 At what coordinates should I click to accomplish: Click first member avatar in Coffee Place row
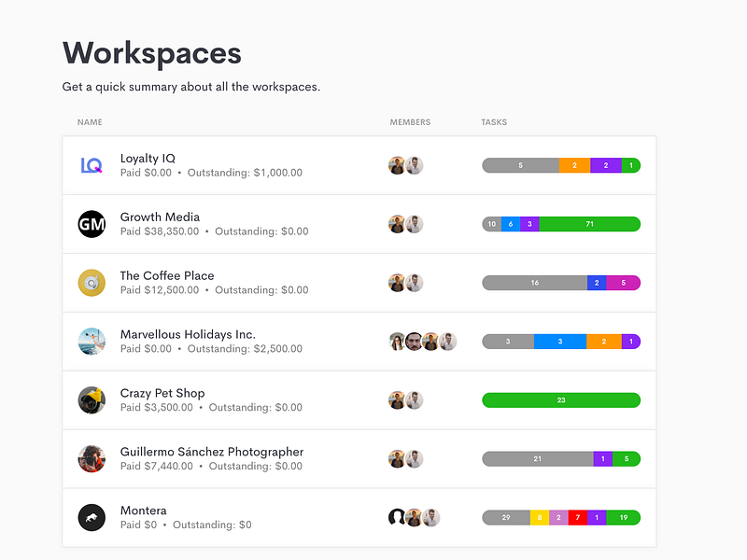[396, 283]
